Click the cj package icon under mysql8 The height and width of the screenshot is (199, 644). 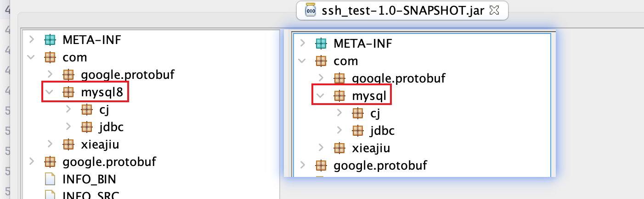pos(86,110)
